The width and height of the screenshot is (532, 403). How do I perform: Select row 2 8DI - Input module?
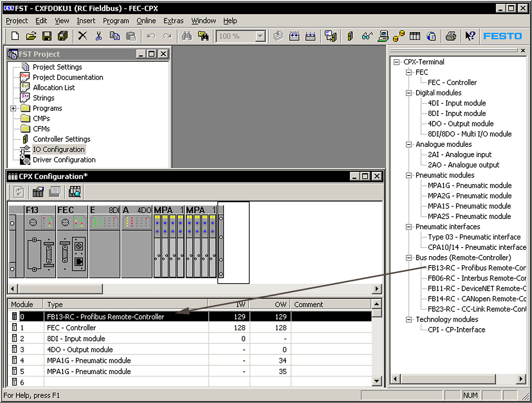(x=190, y=338)
